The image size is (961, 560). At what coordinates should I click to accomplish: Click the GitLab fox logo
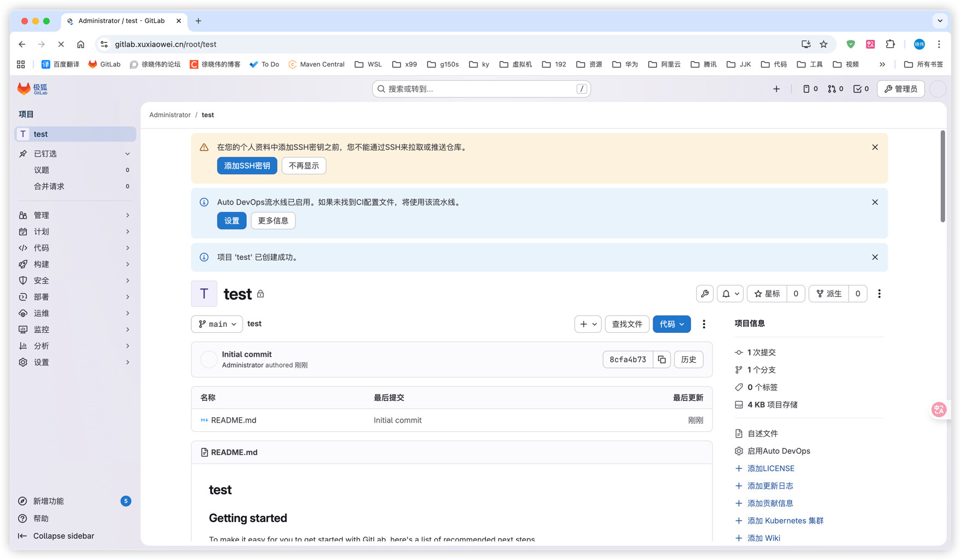click(x=24, y=89)
